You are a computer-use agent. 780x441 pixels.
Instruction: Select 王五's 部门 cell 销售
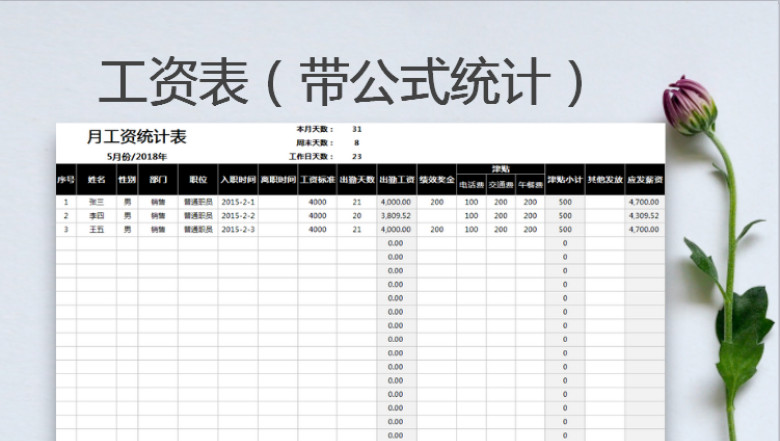[x=158, y=229]
